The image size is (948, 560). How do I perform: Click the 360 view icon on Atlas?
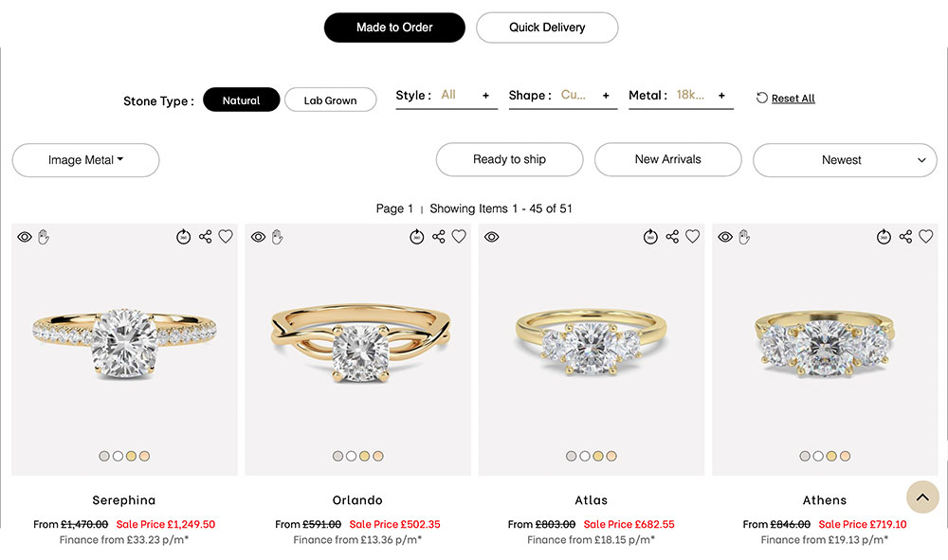click(x=650, y=237)
